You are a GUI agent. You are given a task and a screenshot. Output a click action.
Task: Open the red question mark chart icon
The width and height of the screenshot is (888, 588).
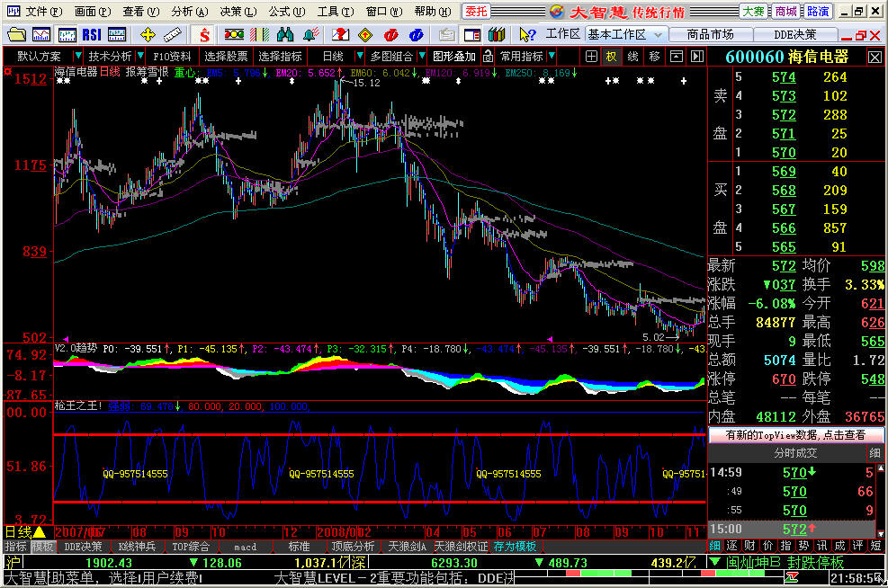point(340,35)
